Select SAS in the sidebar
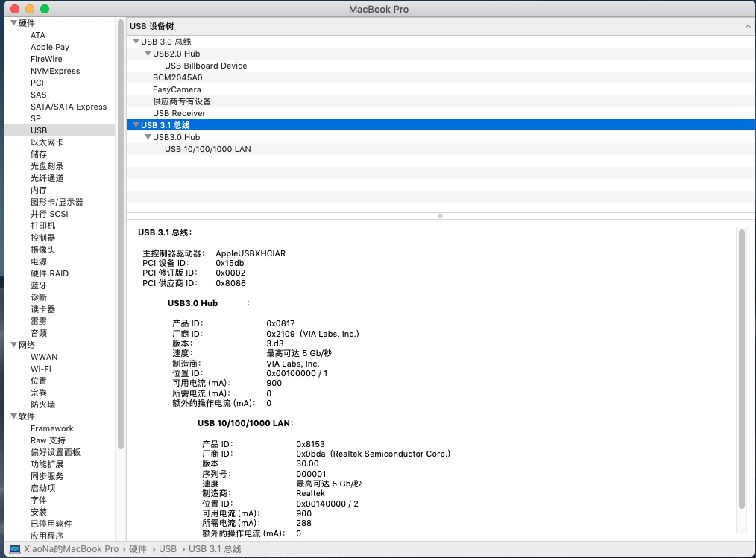The height and width of the screenshot is (558, 756). click(x=39, y=95)
